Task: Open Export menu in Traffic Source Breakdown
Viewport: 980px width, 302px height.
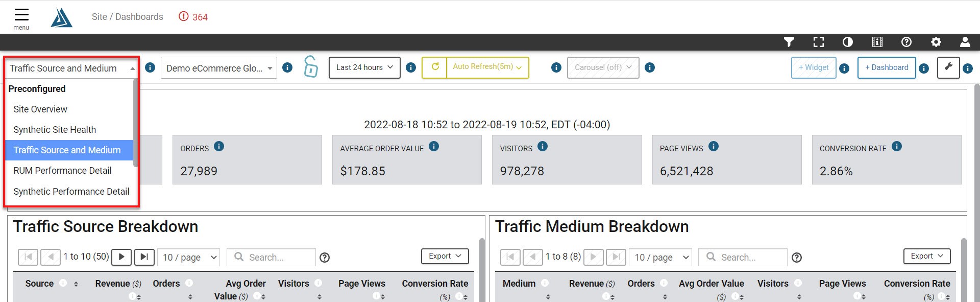Action: tap(445, 256)
